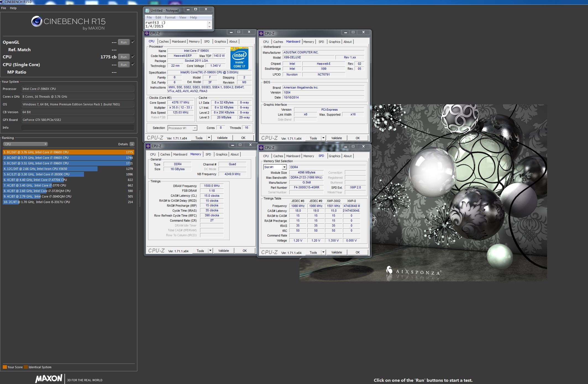Click the Core Speed 4376.17 MHz value
This screenshot has width=588, height=384.
click(x=180, y=102)
